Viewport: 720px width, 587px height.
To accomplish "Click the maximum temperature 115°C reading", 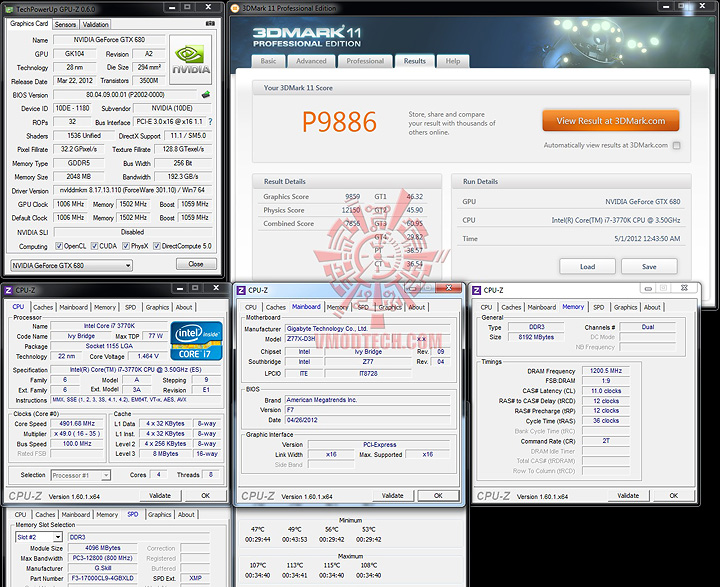I will (x=332, y=565).
